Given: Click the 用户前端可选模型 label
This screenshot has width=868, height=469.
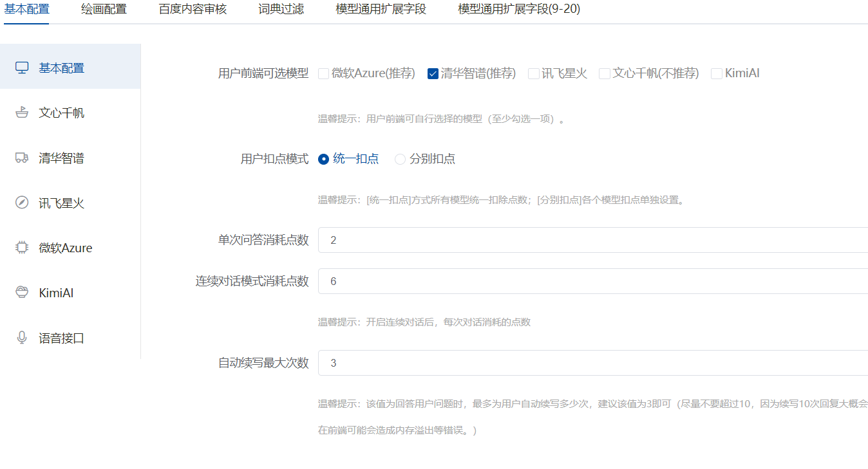Looking at the screenshot, I should coord(263,73).
